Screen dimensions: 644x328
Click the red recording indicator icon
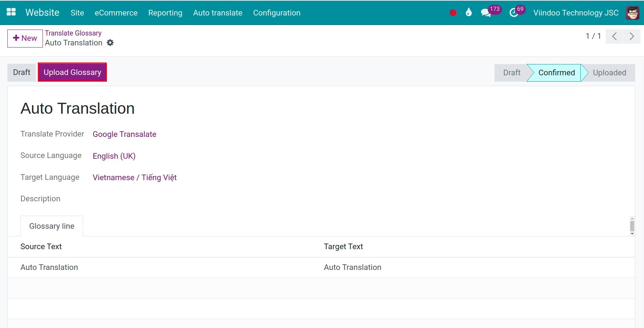[x=453, y=13]
